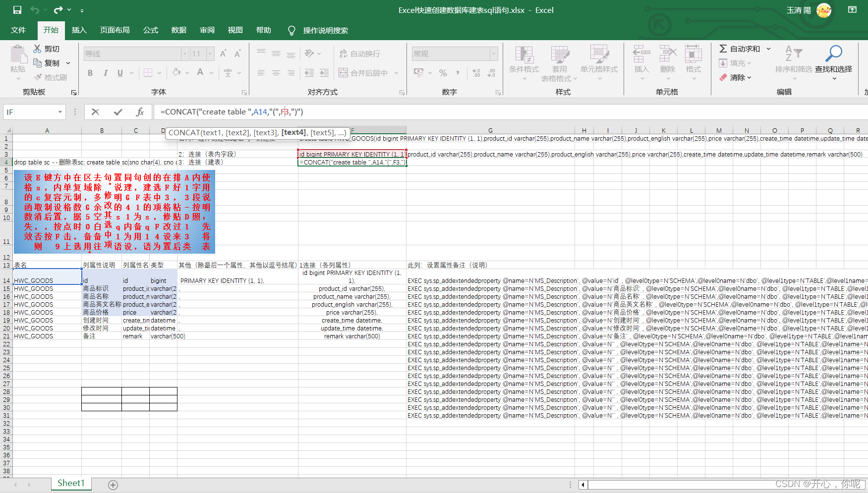Switch to the Insert (插入) tab
Image resolution: width=868 pixels, height=493 pixels.
tap(79, 30)
